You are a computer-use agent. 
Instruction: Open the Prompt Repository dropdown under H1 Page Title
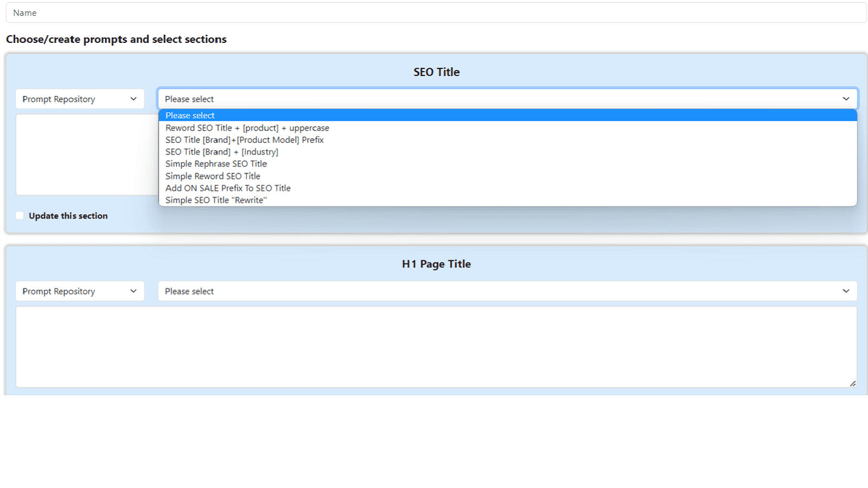coord(79,291)
